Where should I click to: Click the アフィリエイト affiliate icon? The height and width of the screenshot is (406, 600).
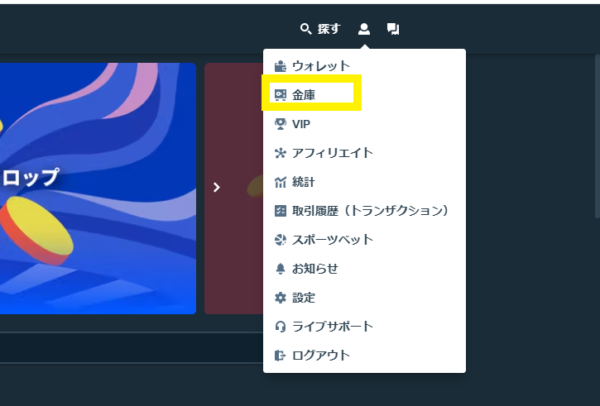click(x=281, y=153)
